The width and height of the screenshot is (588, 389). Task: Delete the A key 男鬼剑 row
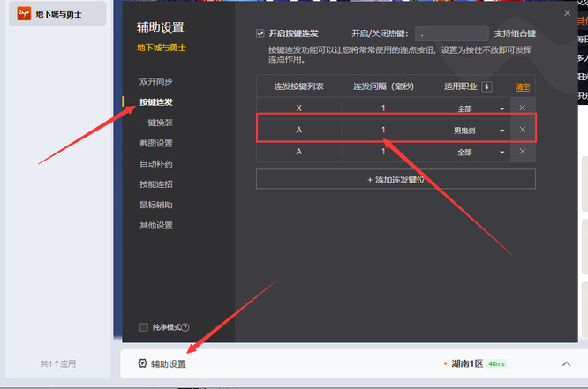(523, 130)
